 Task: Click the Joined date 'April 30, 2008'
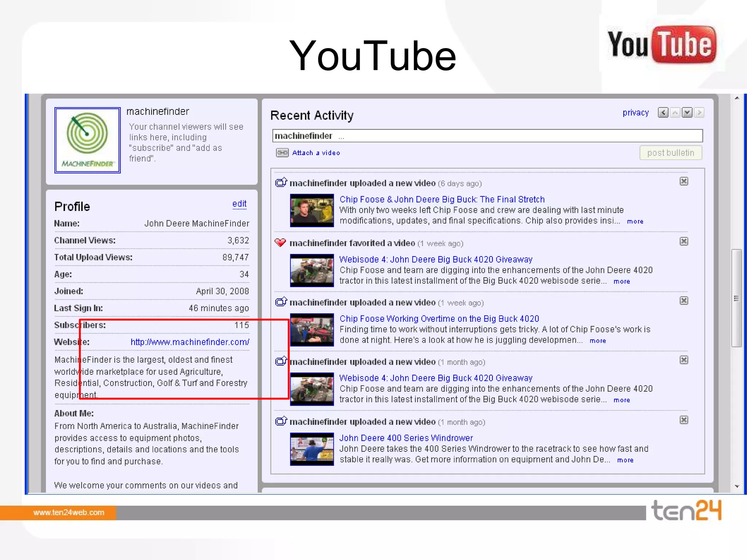(x=222, y=291)
